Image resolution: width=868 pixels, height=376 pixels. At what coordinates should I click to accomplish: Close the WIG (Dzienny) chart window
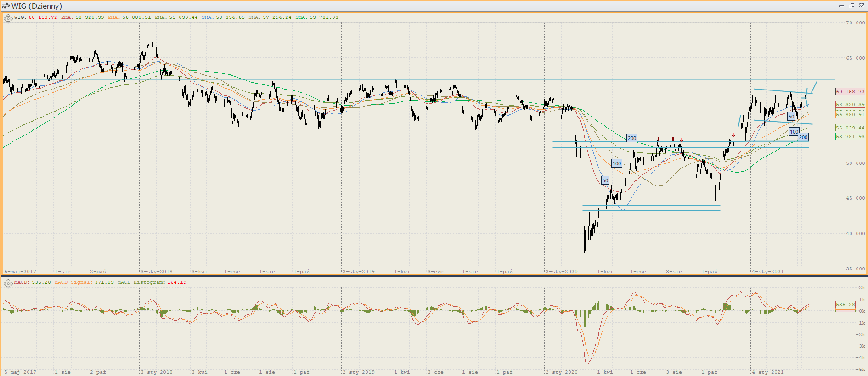(x=862, y=6)
